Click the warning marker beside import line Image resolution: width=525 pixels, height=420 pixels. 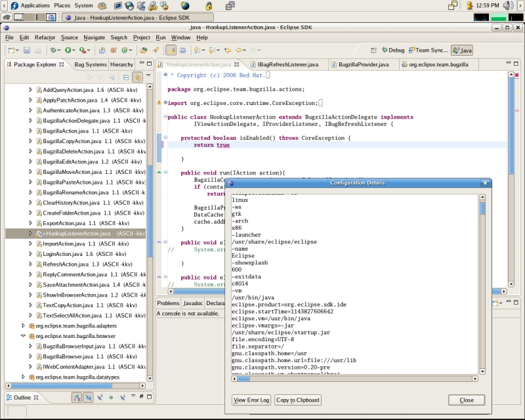(159, 103)
